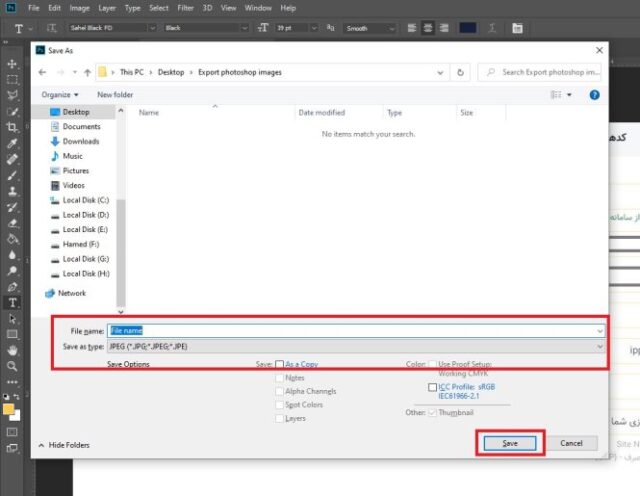
Task: Create a New folder
Action: pyautogui.click(x=115, y=95)
